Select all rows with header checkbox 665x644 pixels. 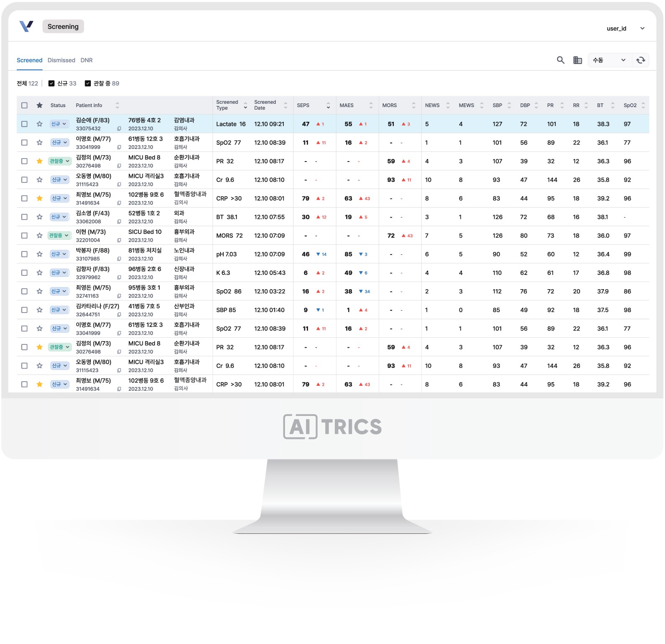[24, 105]
